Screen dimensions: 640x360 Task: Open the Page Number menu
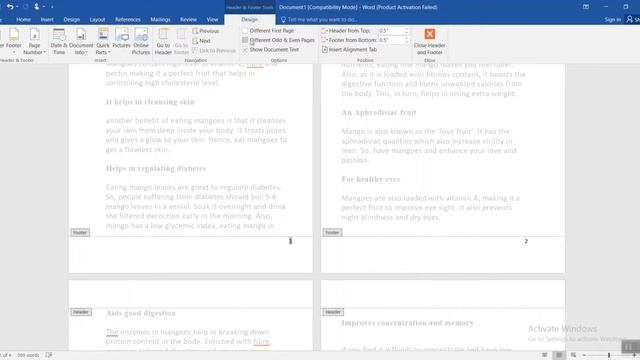click(x=34, y=41)
